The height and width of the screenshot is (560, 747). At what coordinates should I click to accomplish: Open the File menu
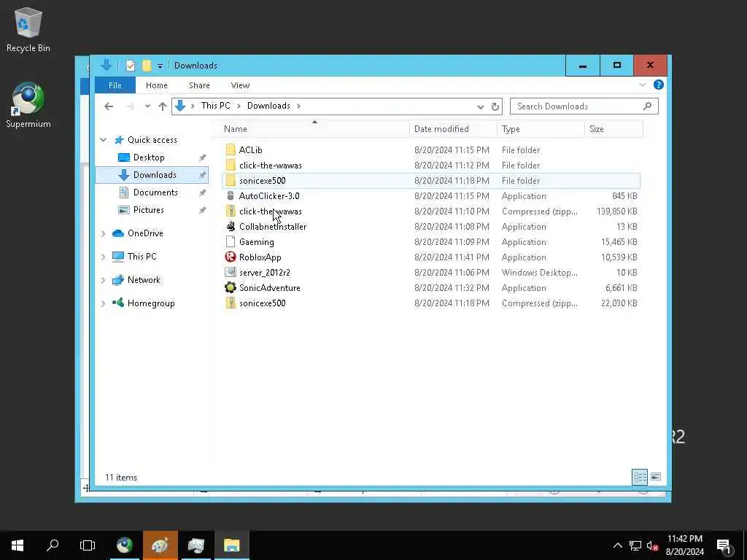tap(115, 85)
